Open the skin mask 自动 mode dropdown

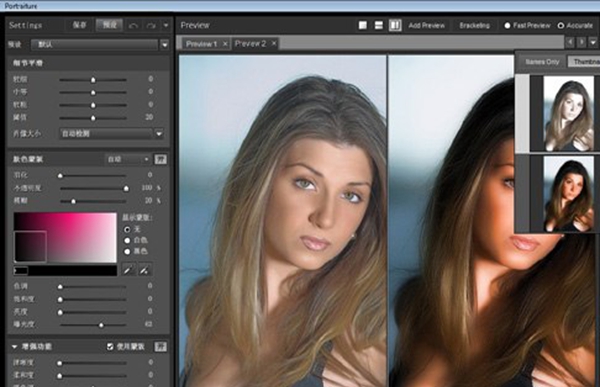[128, 159]
